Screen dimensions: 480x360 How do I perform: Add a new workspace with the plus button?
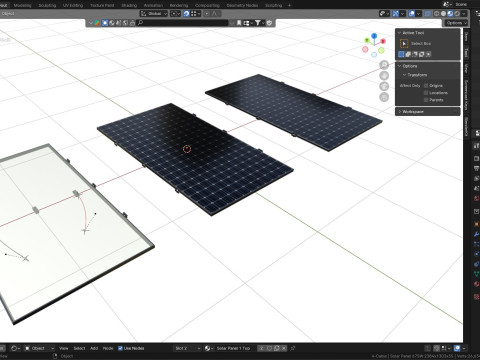click(x=289, y=5)
